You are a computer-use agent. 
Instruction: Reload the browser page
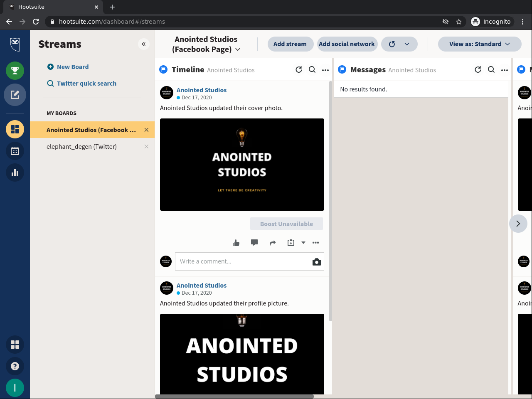coord(36,22)
